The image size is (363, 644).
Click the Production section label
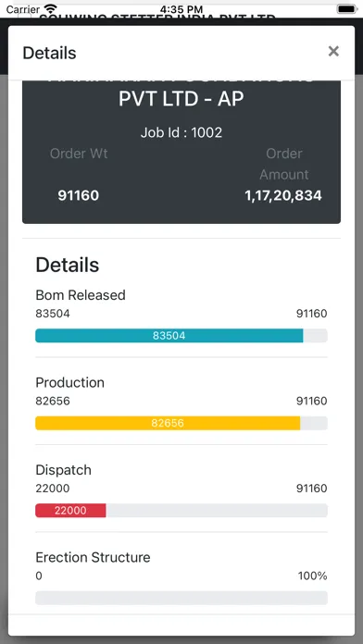pos(69,382)
